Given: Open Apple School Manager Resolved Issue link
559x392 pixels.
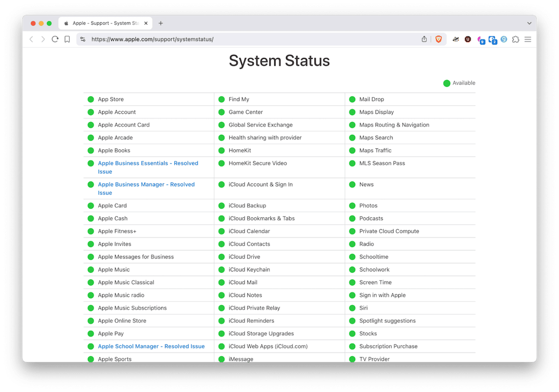Looking at the screenshot, I should point(151,347).
